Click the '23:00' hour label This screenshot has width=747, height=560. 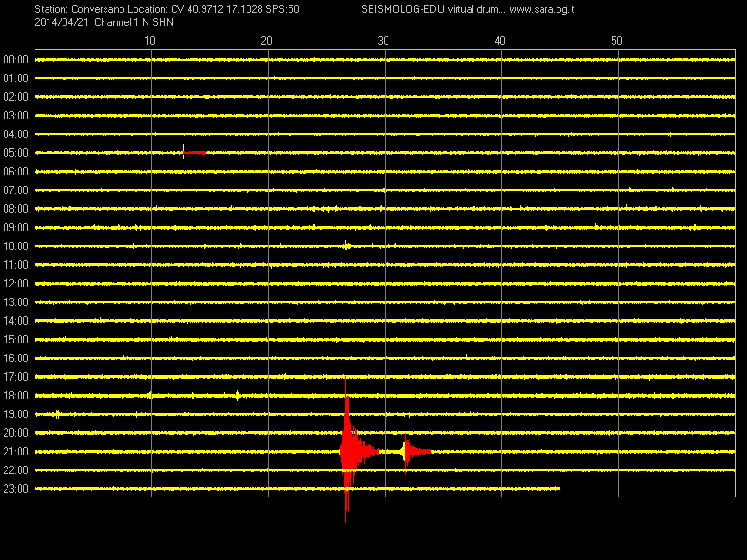(16, 489)
